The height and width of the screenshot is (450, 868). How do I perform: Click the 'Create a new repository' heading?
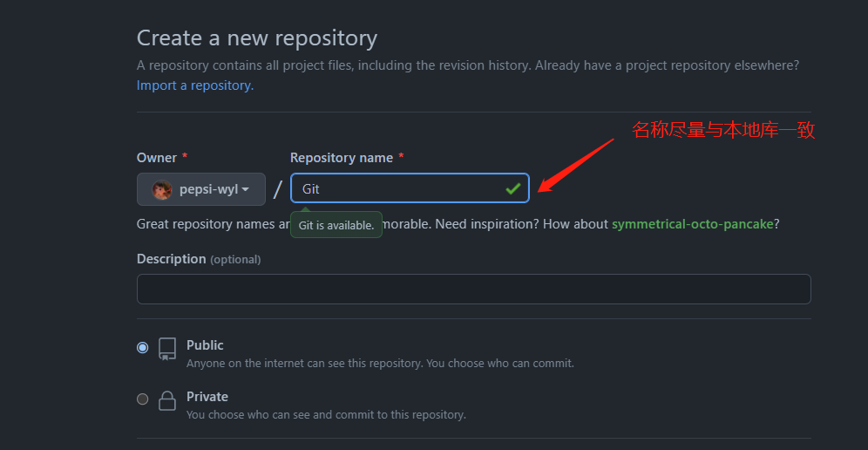coord(257,38)
